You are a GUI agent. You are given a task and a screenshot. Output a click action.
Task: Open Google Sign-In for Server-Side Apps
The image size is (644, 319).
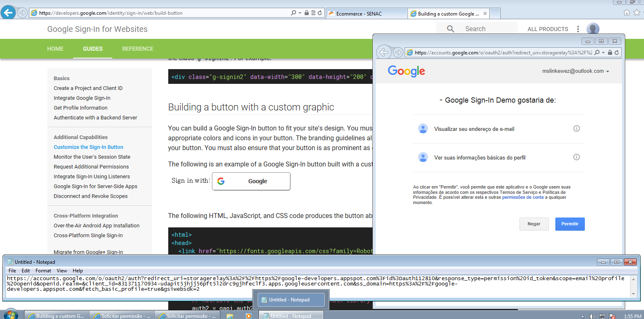coord(95,186)
